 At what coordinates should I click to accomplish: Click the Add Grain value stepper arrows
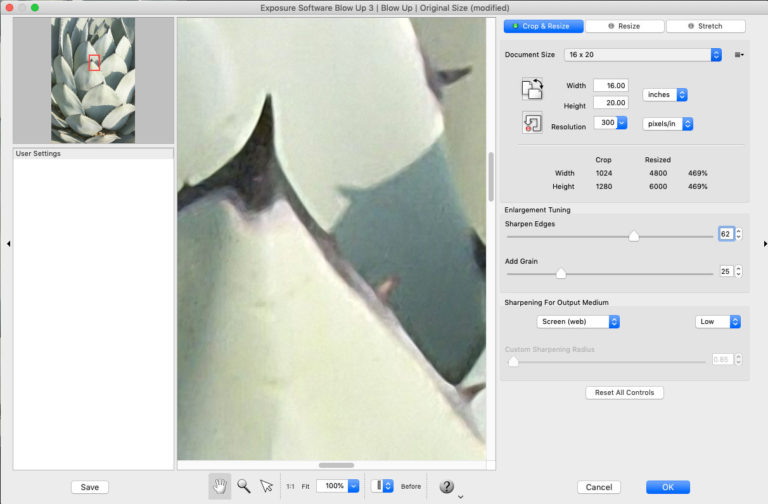pyautogui.click(x=739, y=271)
